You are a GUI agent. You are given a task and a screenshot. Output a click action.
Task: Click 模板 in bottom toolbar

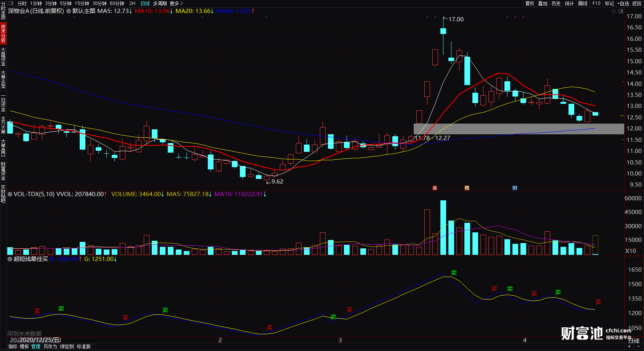tap(24, 346)
